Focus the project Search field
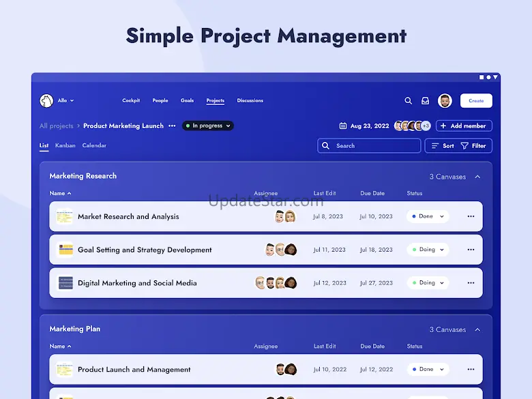This screenshot has width=532, height=399. (369, 145)
